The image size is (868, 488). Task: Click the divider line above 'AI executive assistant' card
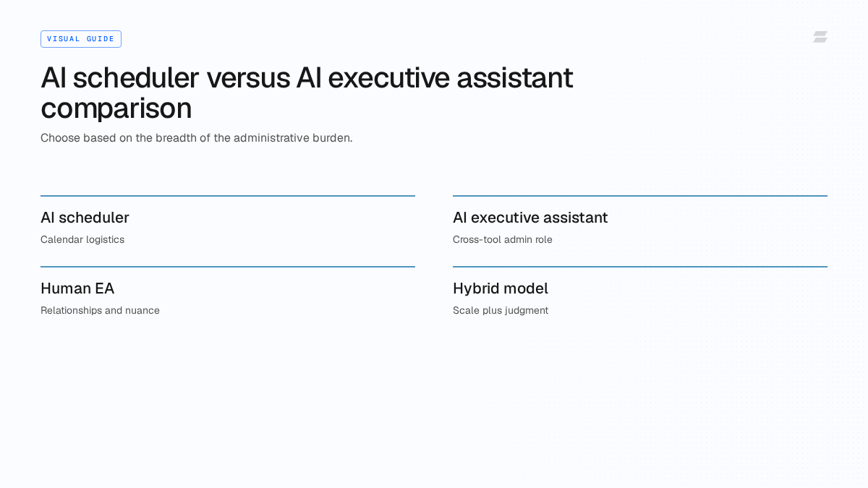pos(640,196)
